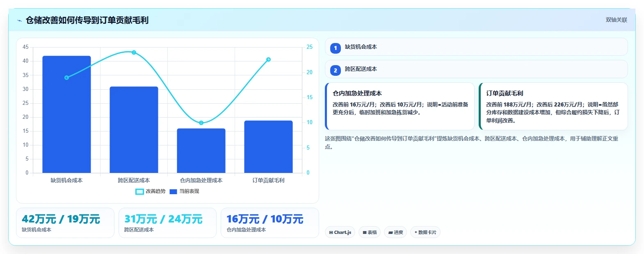This screenshot has height=254, width=644.
Task: Click right axis value 25
Action: (309, 47)
